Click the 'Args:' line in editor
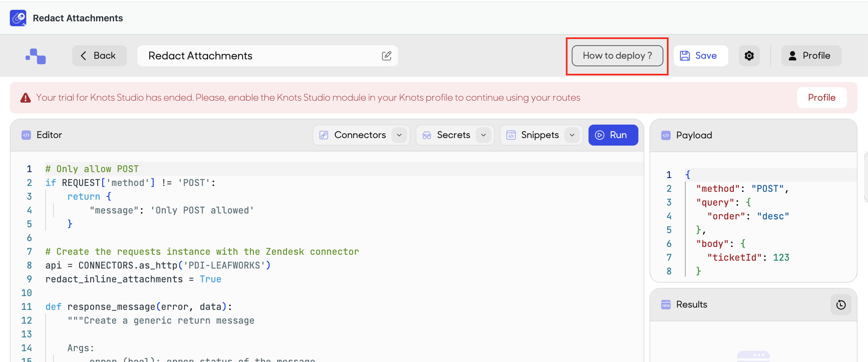868x362 pixels. (80, 348)
